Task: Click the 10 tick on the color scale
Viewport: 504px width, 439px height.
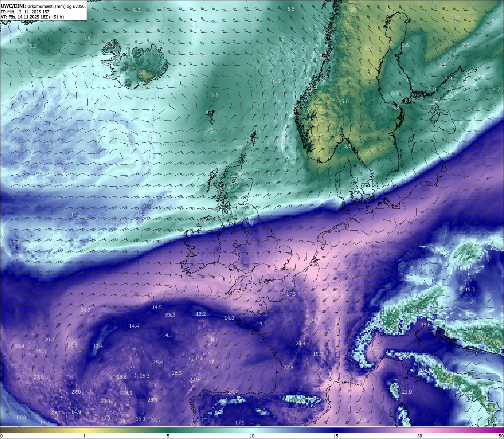Action: pyautogui.click(x=252, y=436)
